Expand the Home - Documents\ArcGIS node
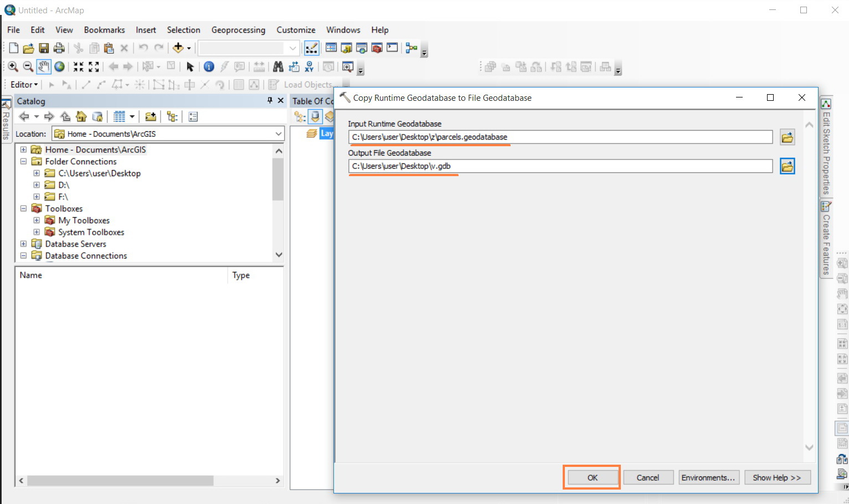 pyautogui.click(x=23, y=150)
